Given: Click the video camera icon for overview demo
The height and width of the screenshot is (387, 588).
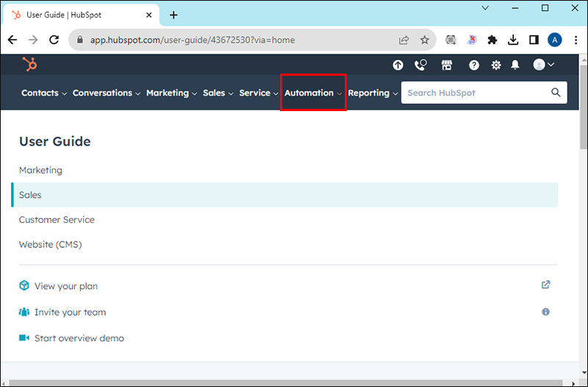Looking at the screenshot, I should [x=24, y=338].
